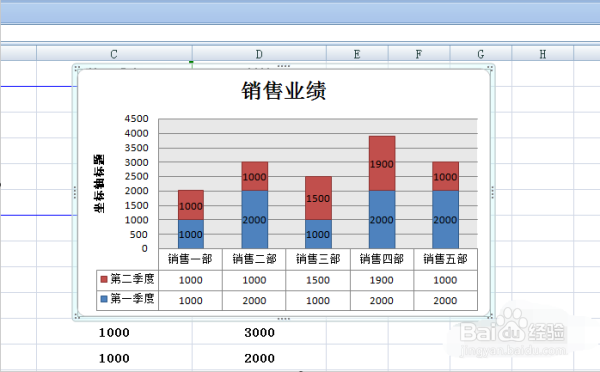Click the 第二季度 legend red swatch
The height and width of the screenshot is (372, 600).
[x=104, y=279]
